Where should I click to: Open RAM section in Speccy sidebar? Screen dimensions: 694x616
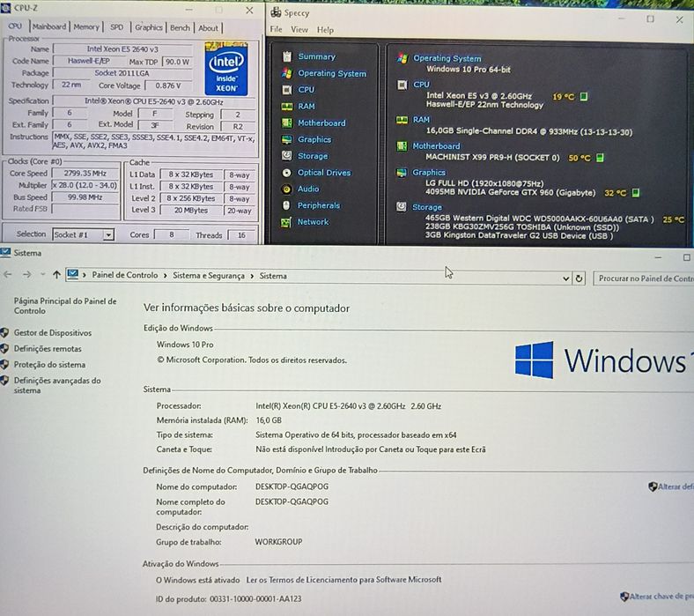coord(306,107)
